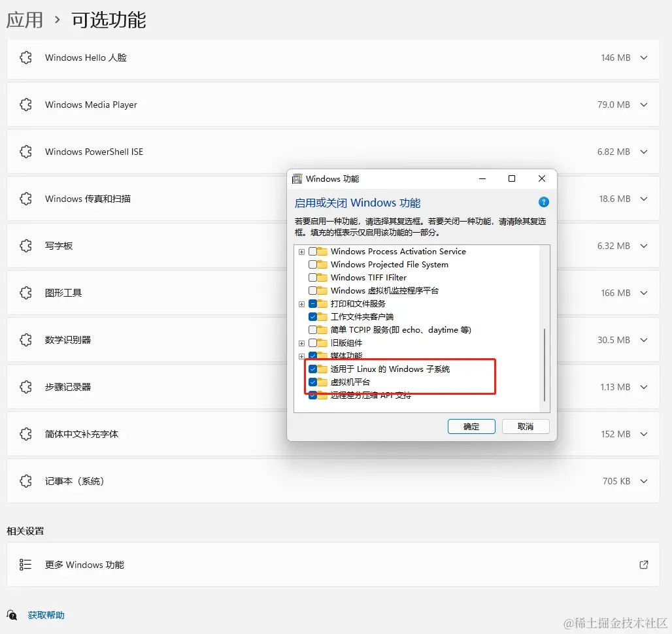
Task: Click folder icon of 工作文件夹客户端
Action: pyautogui.click(x=322, y=317)
